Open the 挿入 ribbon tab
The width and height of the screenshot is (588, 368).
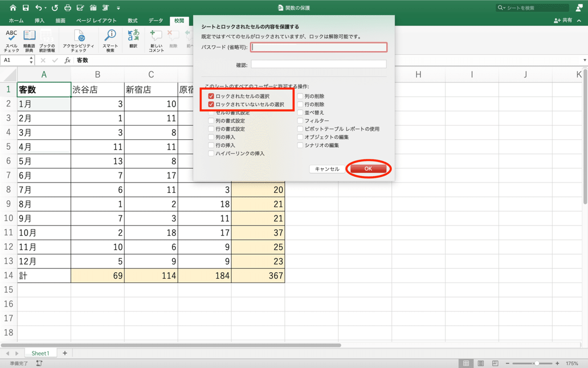[x=40, y=21]
